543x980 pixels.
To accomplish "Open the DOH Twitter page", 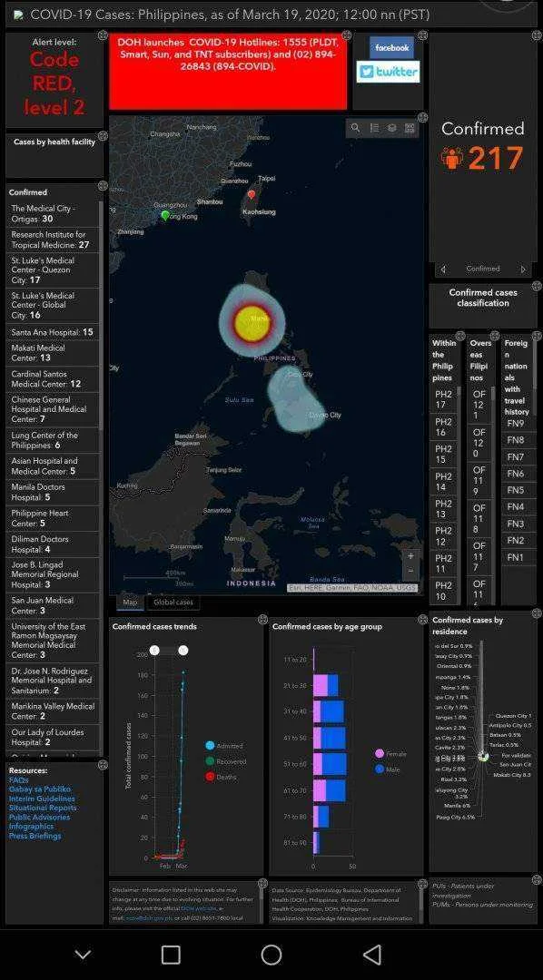I will pos(388,72).
